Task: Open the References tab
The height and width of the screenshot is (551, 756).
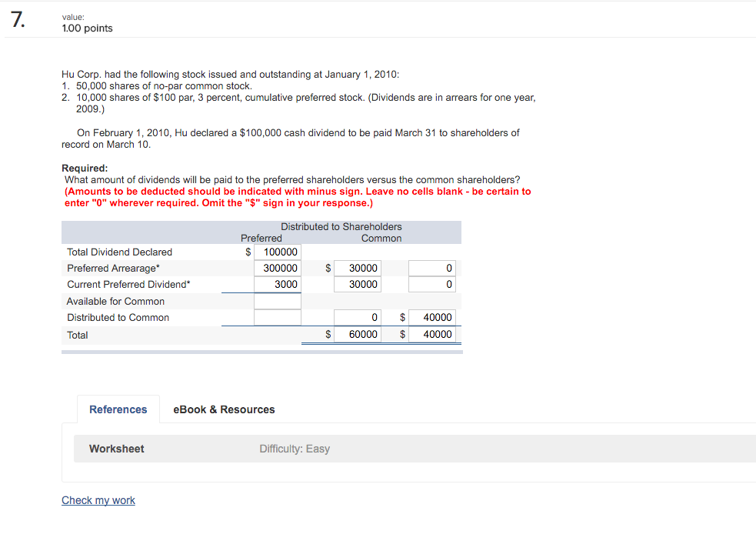Action: [118, 409]
